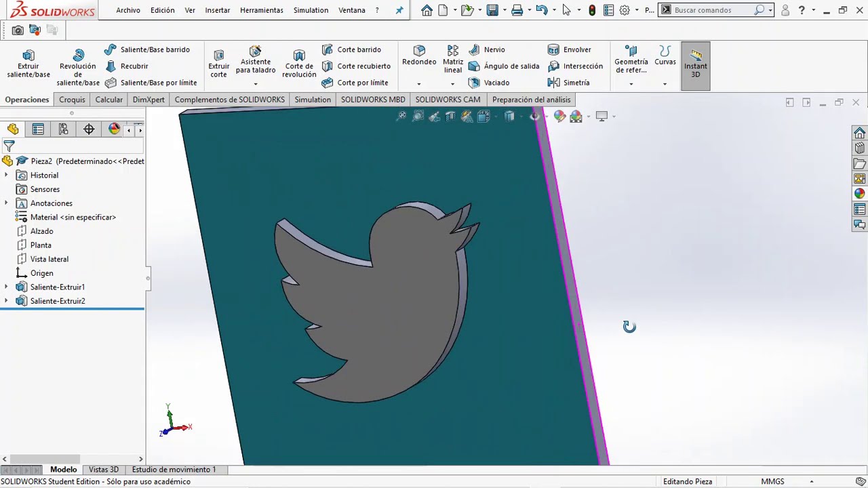Open the Archivo menu
The height and width of the screenshot is (488, 868).
pyautogui.click(x=128, y=10)
